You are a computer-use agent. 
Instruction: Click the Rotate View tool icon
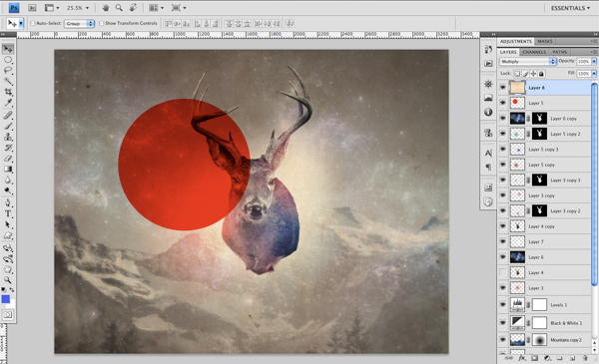[133, 8]
